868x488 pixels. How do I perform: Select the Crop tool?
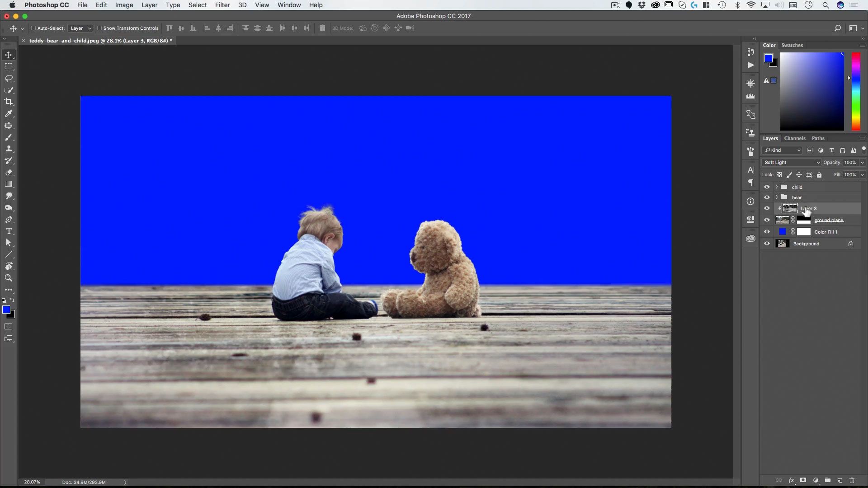[9, 102]
